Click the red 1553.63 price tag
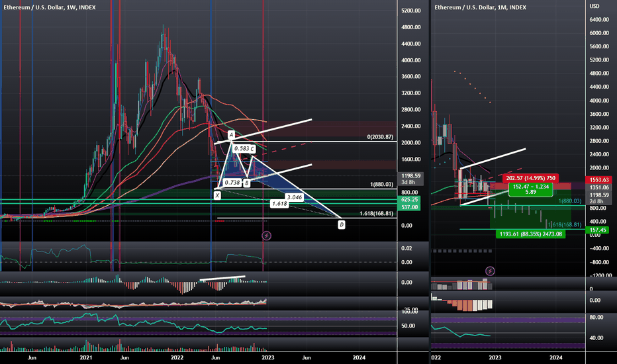This screenshot has width=617, height=364. click(599, 179)
